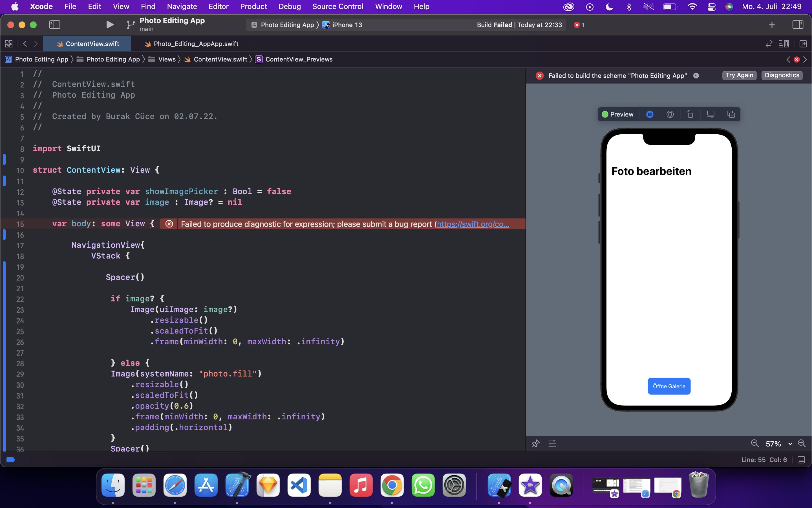Click Öffne Galerie button in preview
Screen dimensions: 812x508
click(669, 386)
